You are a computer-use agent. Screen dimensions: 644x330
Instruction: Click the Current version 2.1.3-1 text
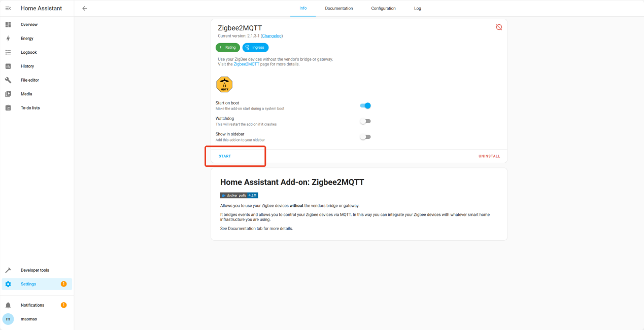239,36
